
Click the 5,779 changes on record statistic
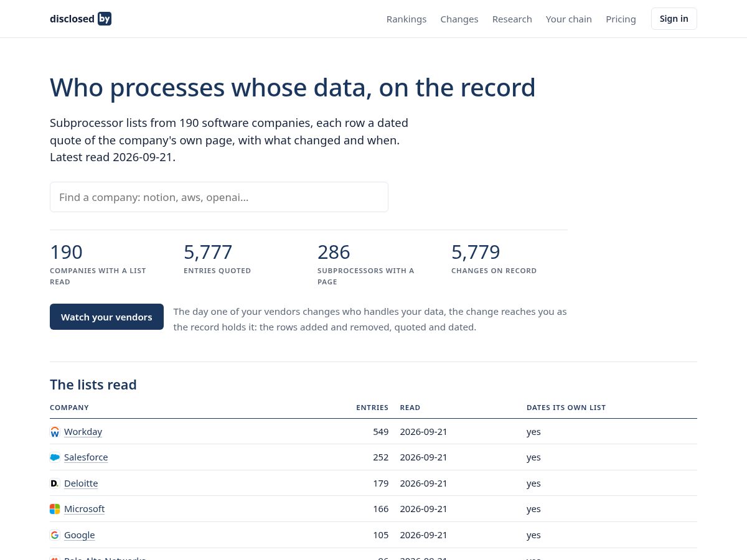click(x=494, y=258)
